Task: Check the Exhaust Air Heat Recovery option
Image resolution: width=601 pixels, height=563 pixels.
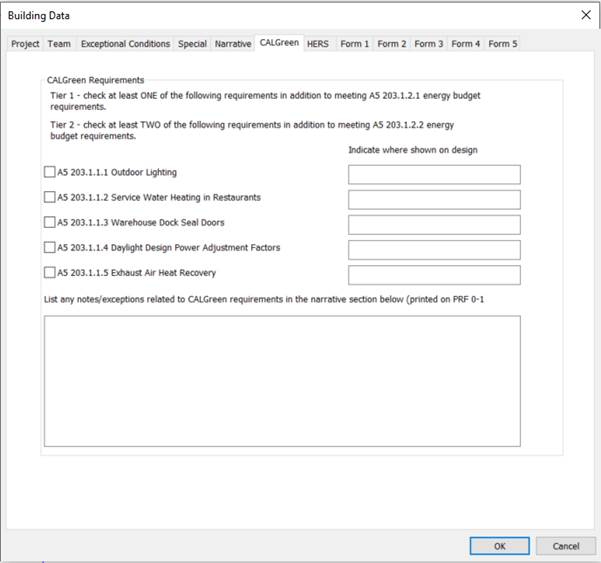Action: point(50,272)
